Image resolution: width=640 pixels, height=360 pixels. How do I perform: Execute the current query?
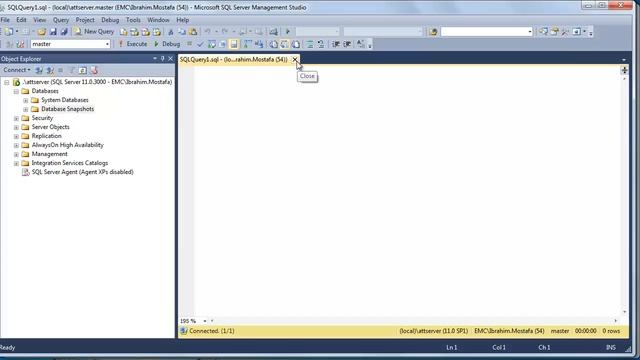133,44
